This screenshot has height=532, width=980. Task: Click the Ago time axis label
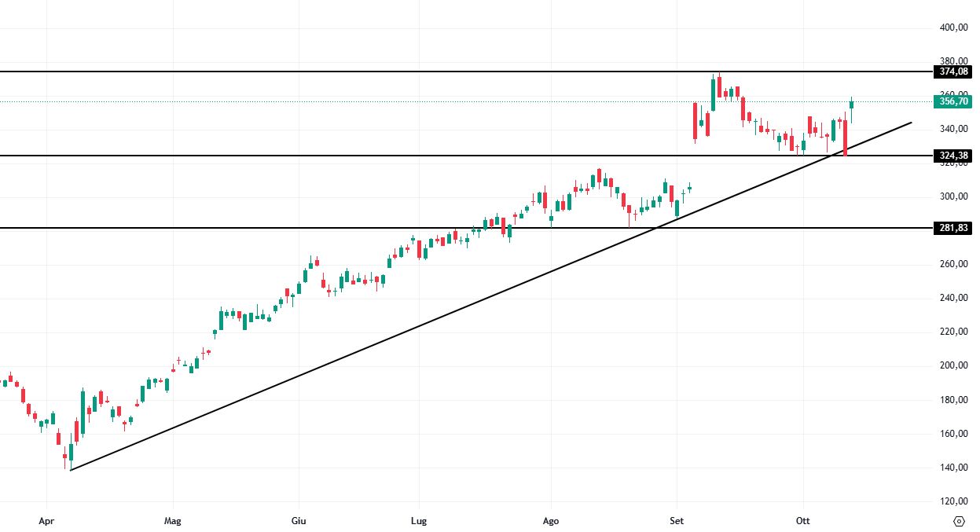click(551, 521)
